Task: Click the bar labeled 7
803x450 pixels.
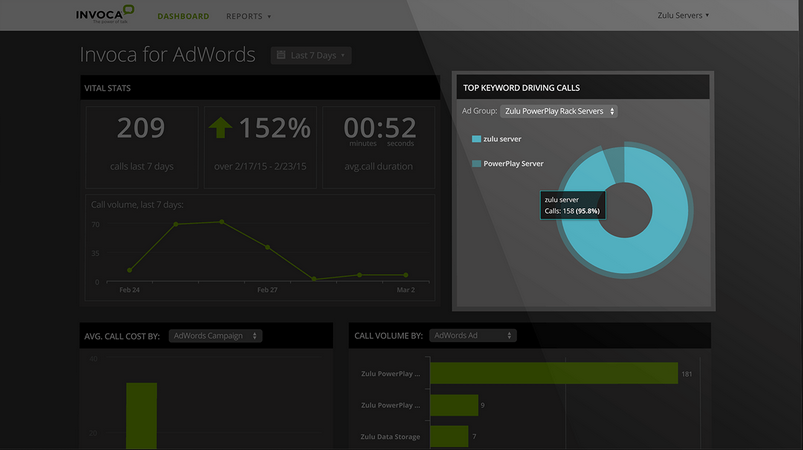Action: 449,436
